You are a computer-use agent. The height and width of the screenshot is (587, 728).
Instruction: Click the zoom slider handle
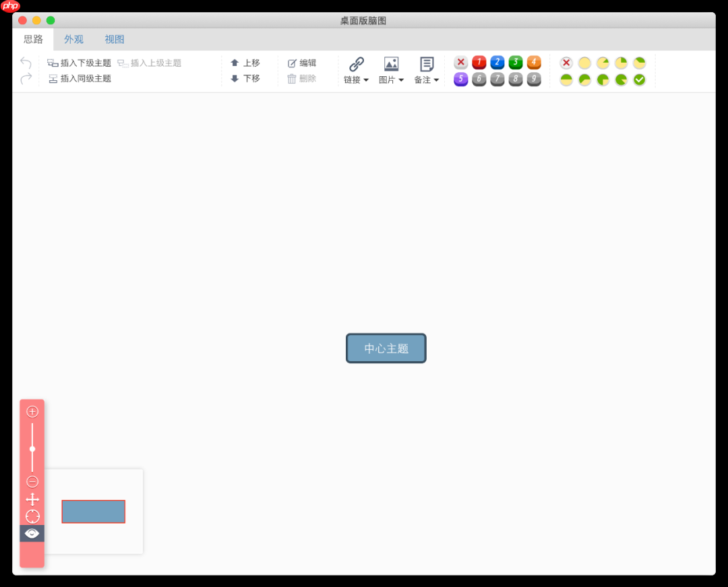[32, 449]
